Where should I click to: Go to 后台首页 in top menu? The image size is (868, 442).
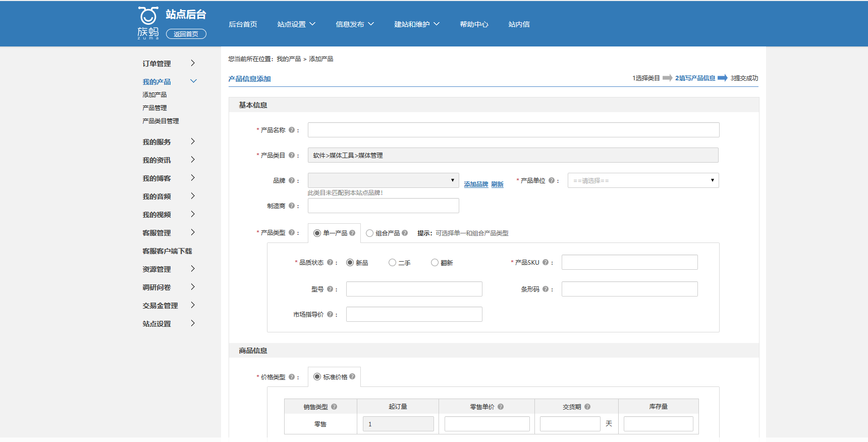[243, 24]
